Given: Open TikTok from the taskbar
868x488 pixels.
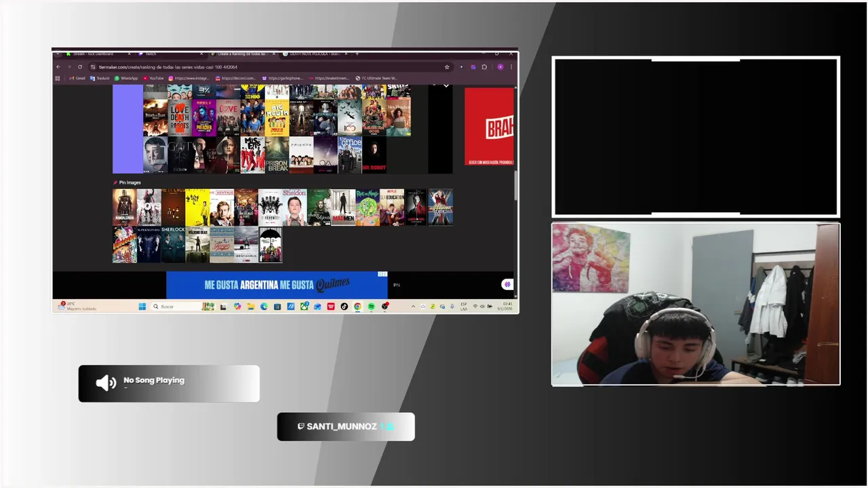Looking at the screenshot, I should click(344, 306).
